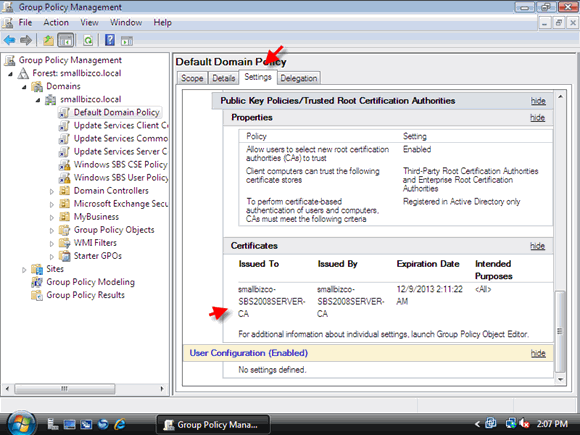Image resolution: width=580 pixels, height=435 pixels.
Task: Click the Windows SBS User Policy icon
Action: [64, 178]
